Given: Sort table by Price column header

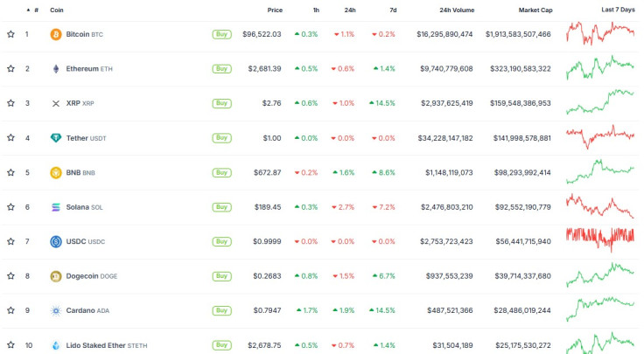Looking at the screenshot, I should pos(275,10).
